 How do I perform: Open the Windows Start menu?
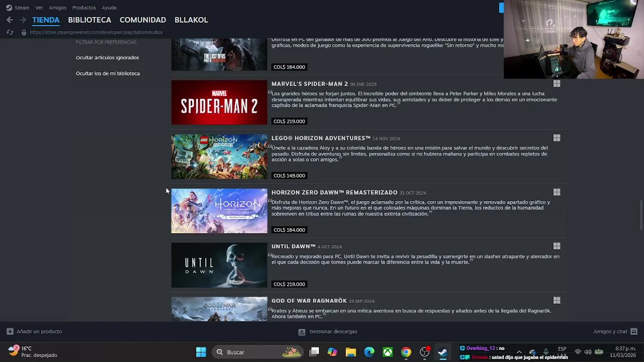coord(201,352)
